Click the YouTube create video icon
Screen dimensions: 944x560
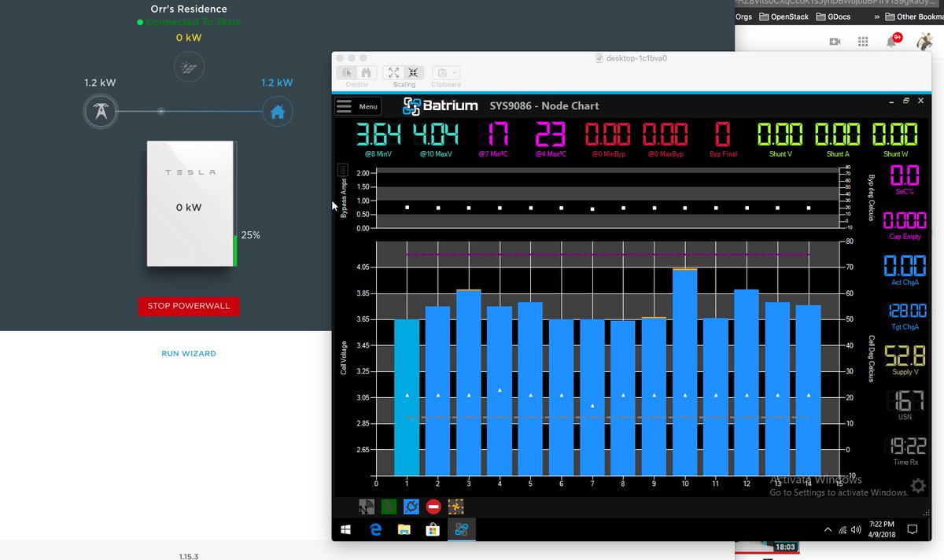click(835, 41)
